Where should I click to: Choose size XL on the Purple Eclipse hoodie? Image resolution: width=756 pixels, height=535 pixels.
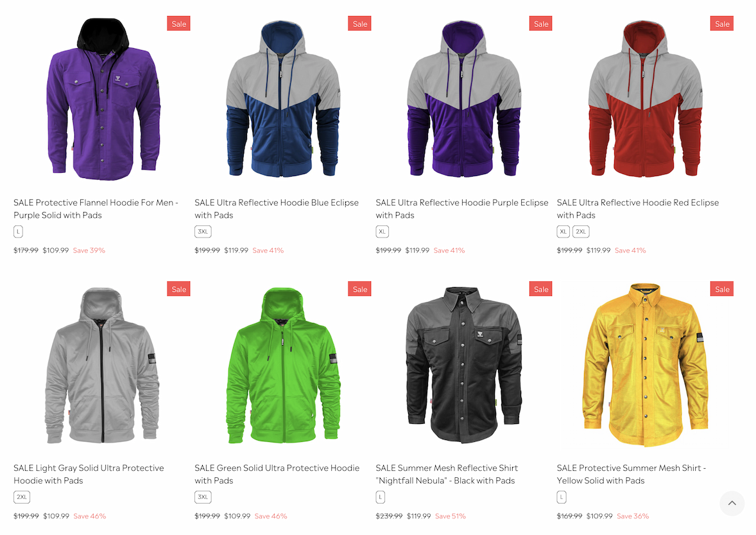(x=382, y=232)
